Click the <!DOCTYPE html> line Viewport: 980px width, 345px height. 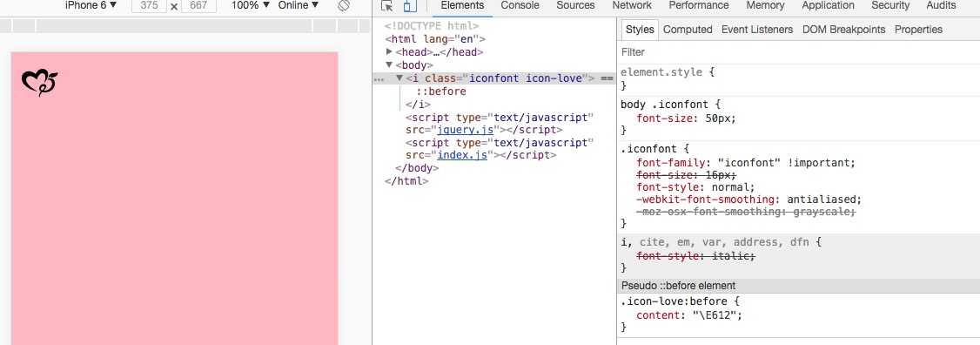432,26
